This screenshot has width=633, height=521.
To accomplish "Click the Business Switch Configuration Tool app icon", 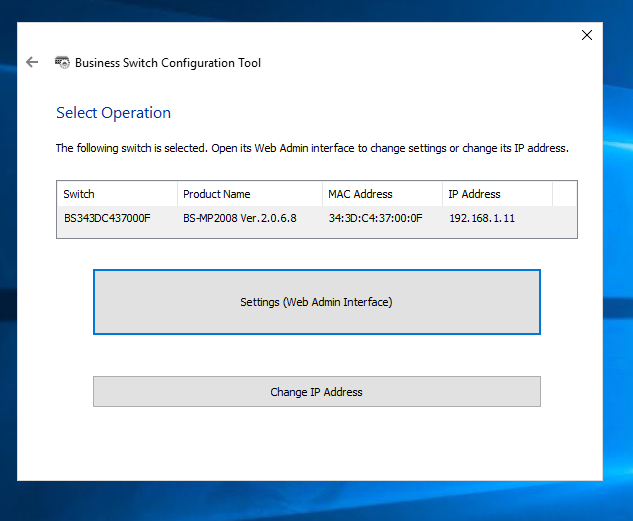I will point(62,63).
